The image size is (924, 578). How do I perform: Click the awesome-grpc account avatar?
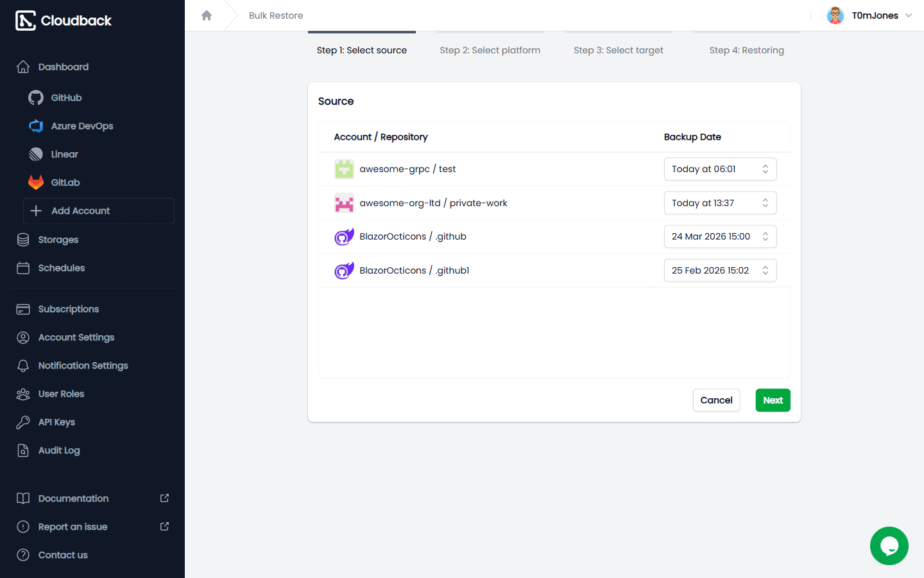[x=344, y=169]
